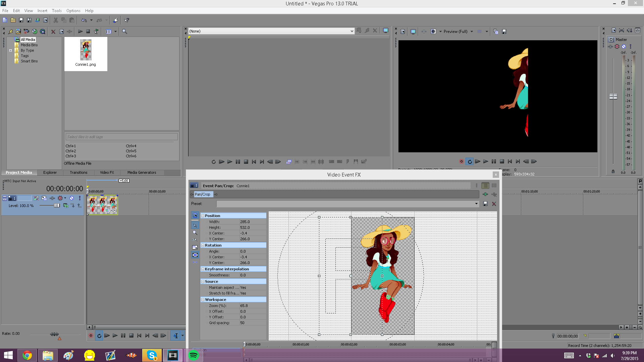Click the track Level slider handle
This screenshot has height=362, width=644.
(x=56, y=206)
